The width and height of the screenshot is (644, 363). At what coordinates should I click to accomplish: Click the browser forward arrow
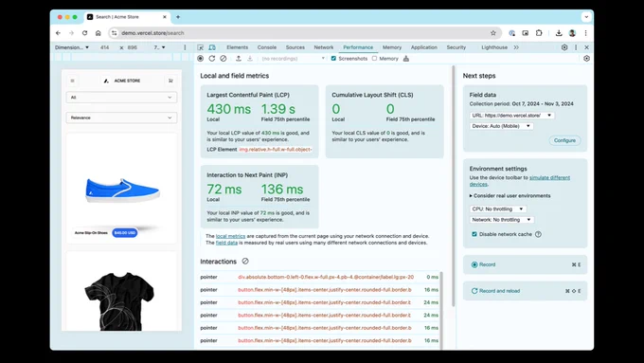[71, 33]
